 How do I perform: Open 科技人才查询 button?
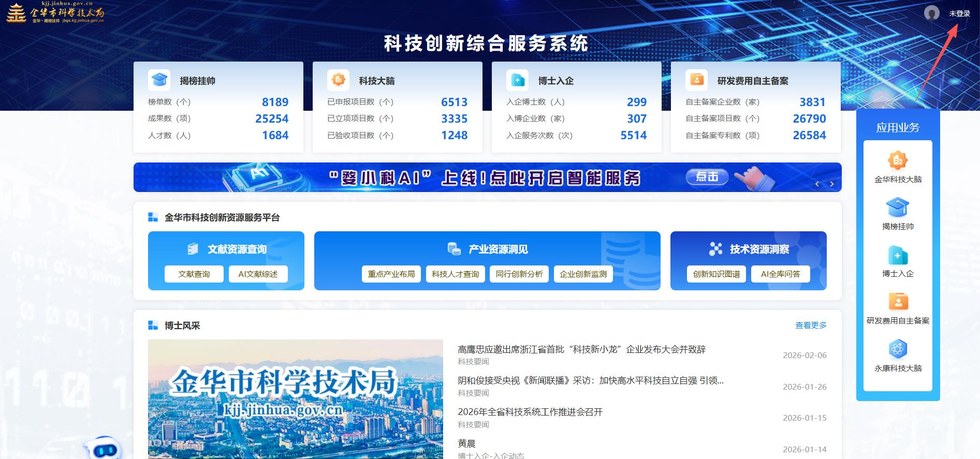click(x=455, y=274)
